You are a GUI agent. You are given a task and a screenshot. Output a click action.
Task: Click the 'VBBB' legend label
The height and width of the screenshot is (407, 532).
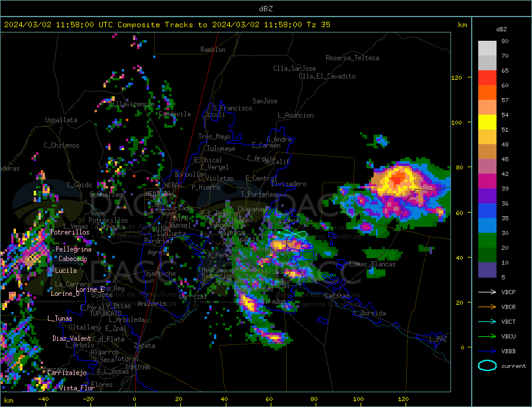(x=508, y=351)
